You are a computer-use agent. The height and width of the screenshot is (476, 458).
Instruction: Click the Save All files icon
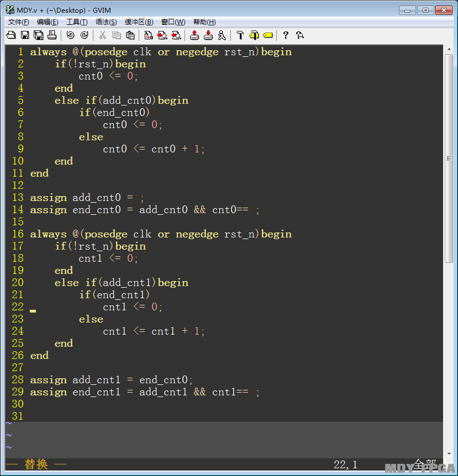coord(39,35)
